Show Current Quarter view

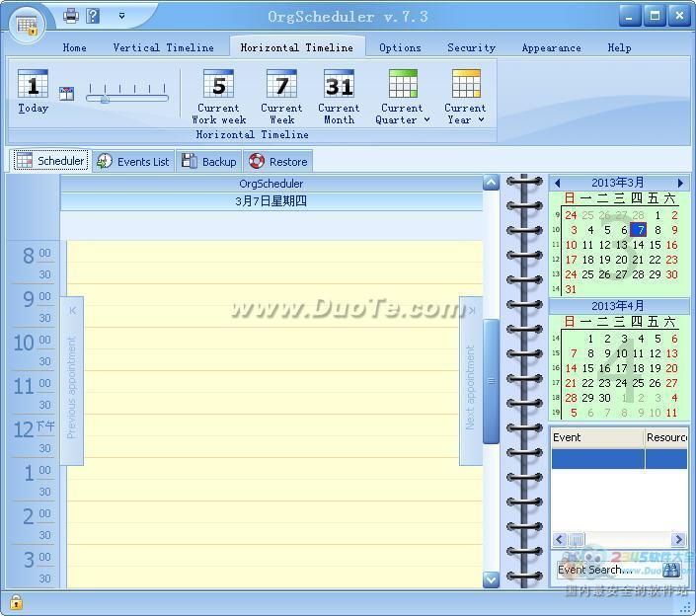402,97
